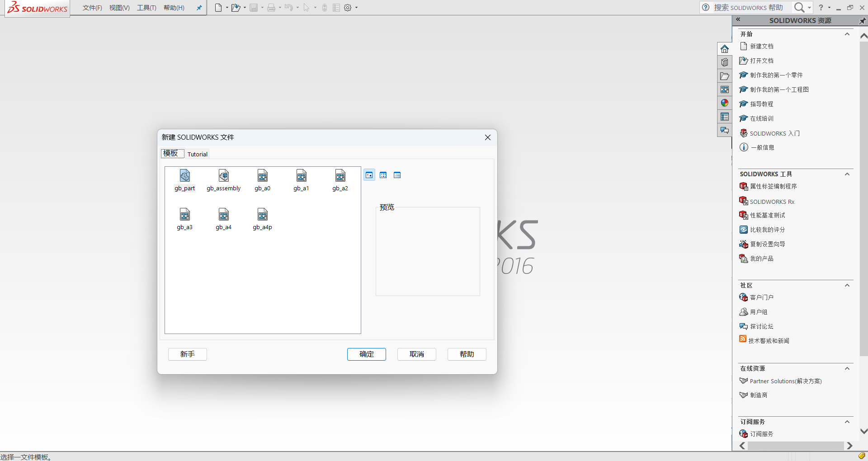Open the Options gear dropdown arrow
The image size is (868, 461).
[356, 8]
